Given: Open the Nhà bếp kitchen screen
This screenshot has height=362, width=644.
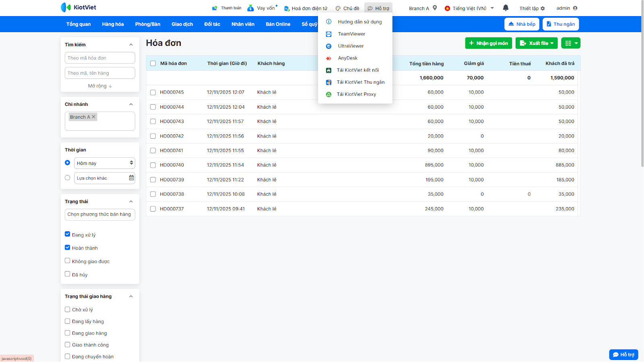Looking at the screenshot, I should point(522,24).
